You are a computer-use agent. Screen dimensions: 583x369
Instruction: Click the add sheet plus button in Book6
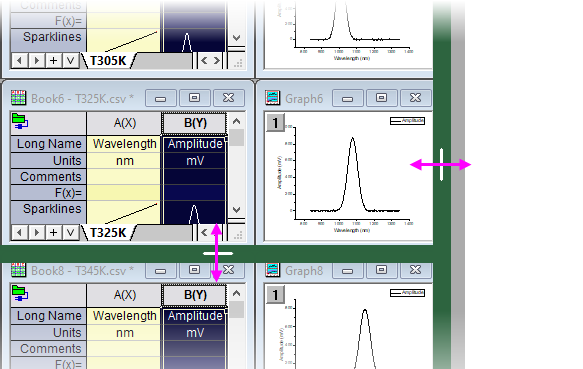pos(54,232)
